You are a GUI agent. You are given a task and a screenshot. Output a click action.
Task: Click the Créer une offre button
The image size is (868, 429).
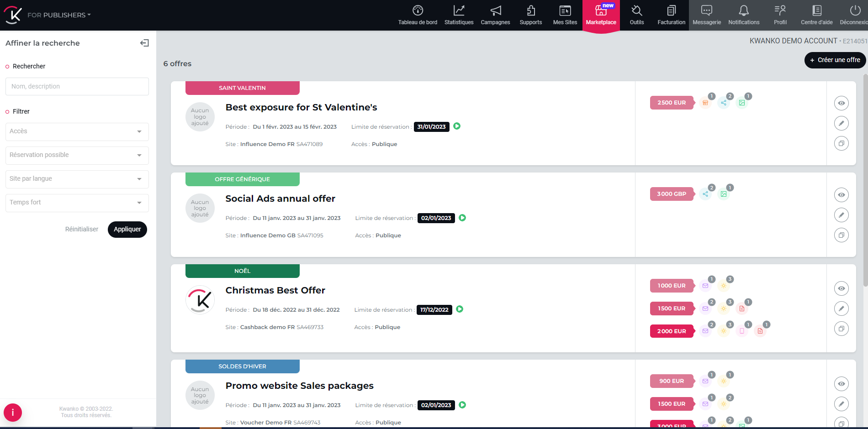click(x=835, y=60)
